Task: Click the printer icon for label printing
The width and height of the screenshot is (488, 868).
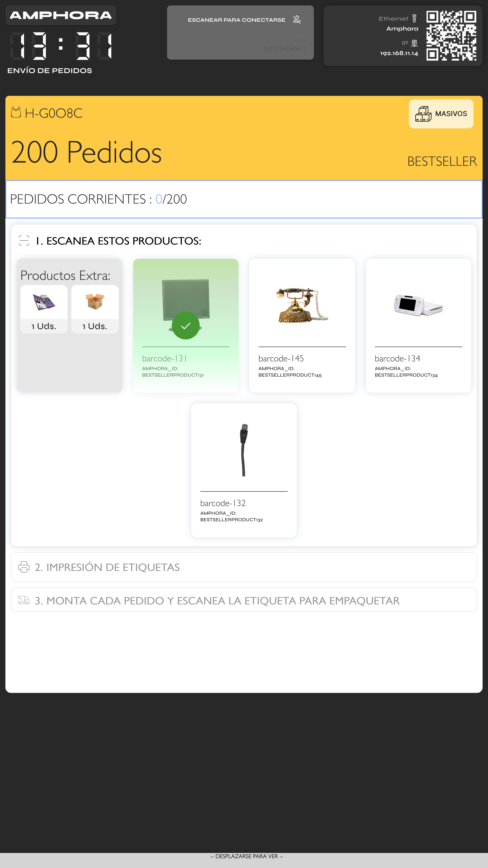Action: coord(24,567)
